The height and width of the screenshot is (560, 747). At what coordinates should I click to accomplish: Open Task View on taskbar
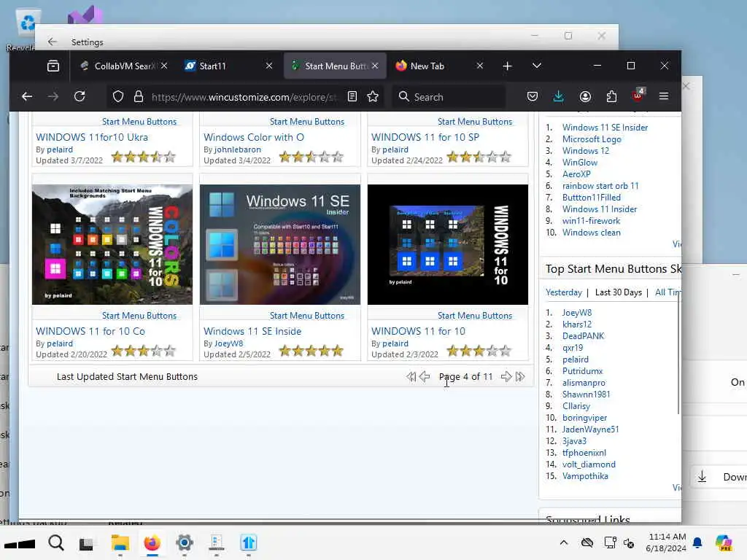pos(86,543)
